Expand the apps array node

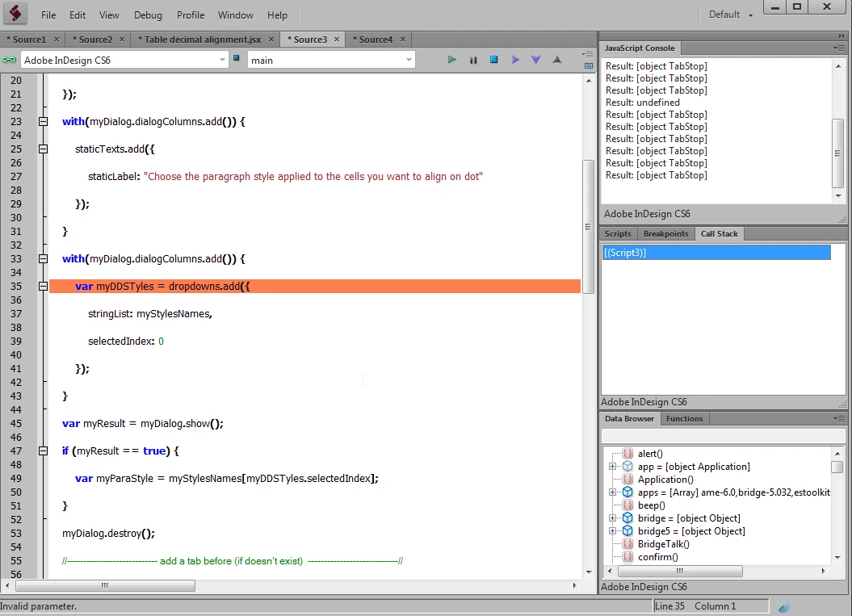coord(612,492)
